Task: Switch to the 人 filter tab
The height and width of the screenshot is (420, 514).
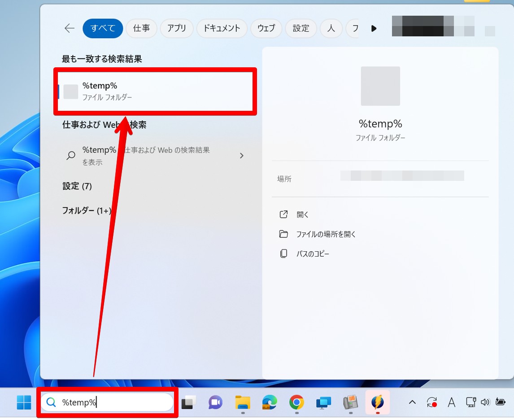Action: [331, 28]
